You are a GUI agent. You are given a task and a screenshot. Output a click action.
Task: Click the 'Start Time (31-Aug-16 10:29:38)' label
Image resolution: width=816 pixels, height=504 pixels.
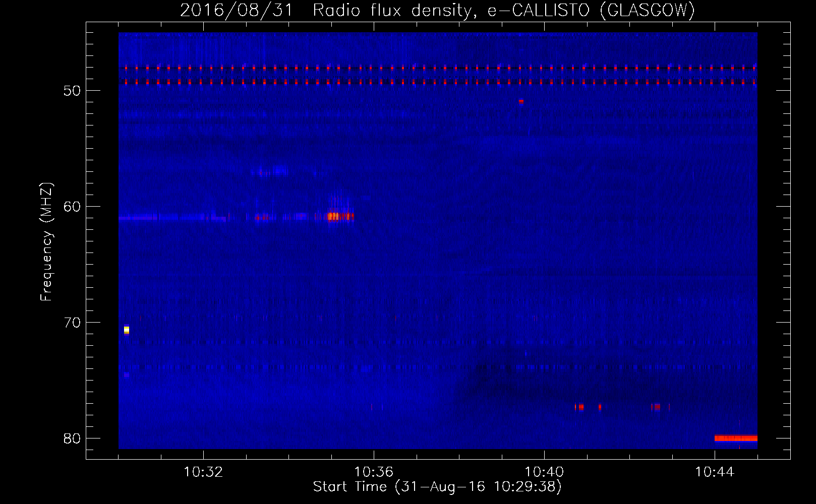tap(437, 487)
